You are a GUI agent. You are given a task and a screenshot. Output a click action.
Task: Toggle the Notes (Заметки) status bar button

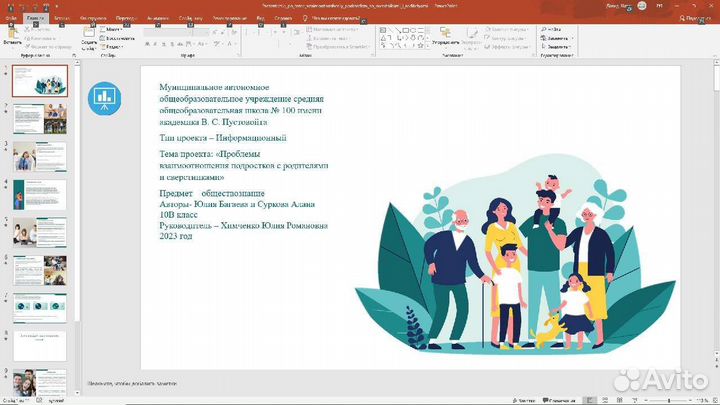pyautogui.click(x=524, y=400)
